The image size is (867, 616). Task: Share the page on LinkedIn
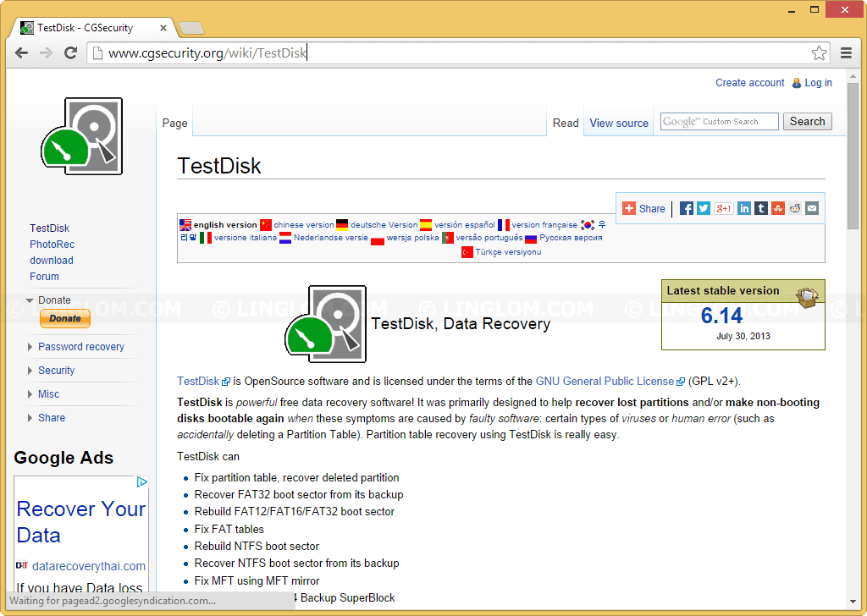[744, 208]
